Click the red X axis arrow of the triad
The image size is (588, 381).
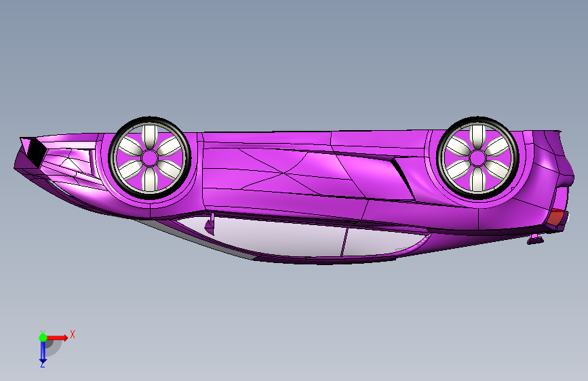pyautogui.click(x=57, y=338)
